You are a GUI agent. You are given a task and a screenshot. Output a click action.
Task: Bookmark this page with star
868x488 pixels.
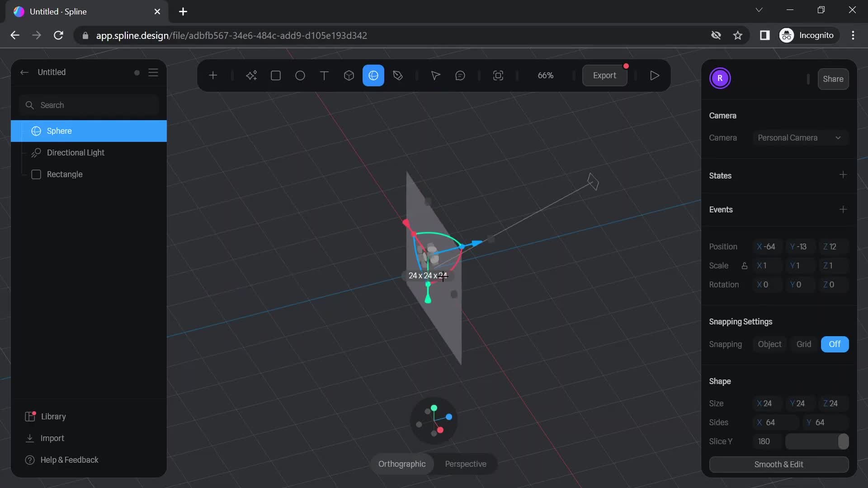click(x=738, y=35)
